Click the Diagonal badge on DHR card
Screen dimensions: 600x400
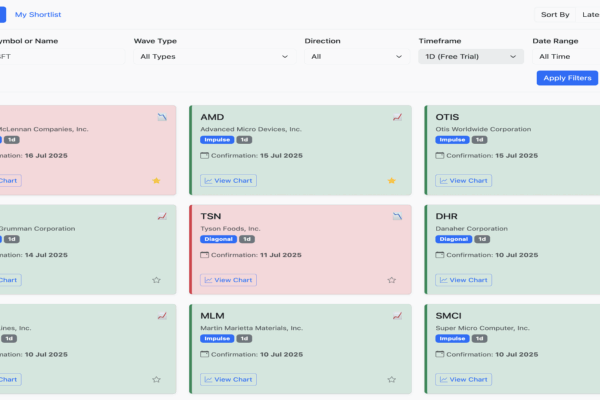tap(453, 239)
